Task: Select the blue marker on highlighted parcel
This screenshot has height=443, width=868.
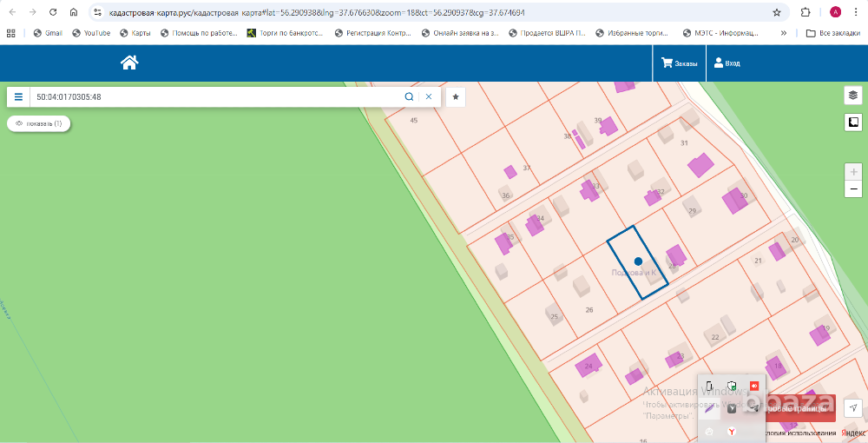Action: [x=638, y=261]
